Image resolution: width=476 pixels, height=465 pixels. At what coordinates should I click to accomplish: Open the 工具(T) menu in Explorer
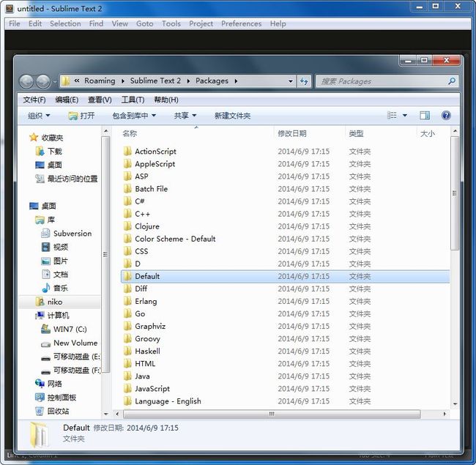[133, 100]
